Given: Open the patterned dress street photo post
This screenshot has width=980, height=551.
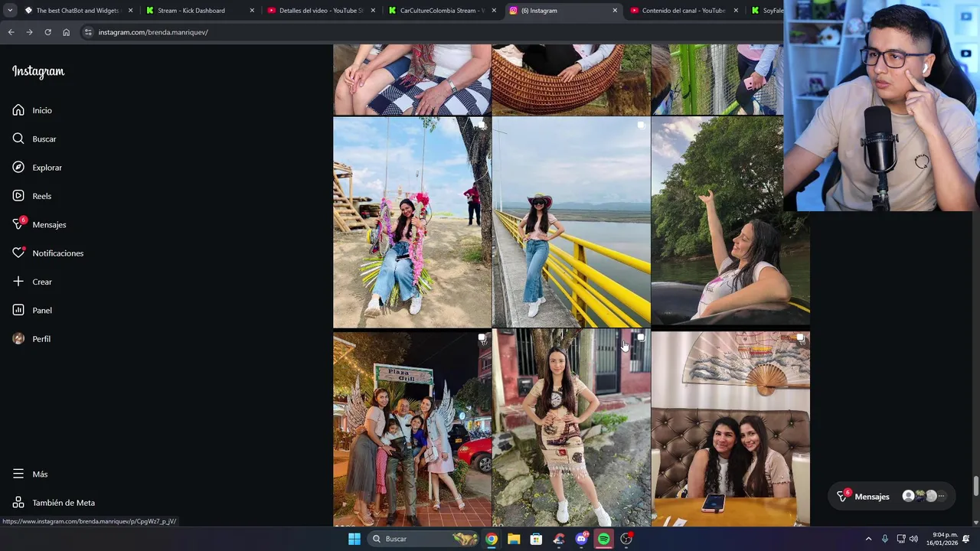Looking at the screenshot, I should 571,429.
